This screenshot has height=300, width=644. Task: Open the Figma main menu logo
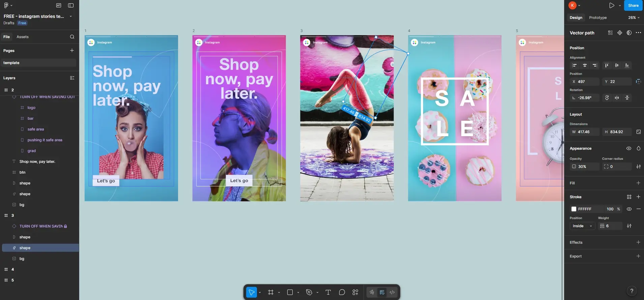[x=6, y=5]
